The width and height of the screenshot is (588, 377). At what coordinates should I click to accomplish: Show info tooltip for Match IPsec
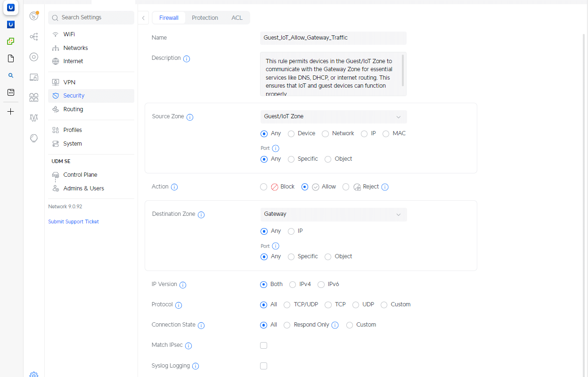[188, 346]
